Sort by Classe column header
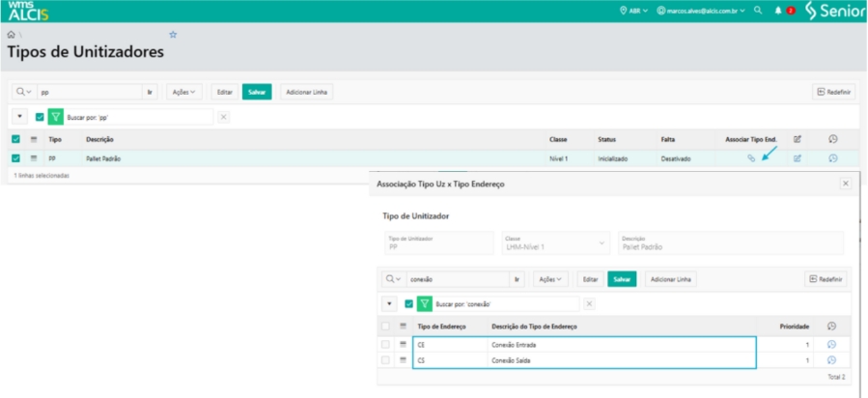 558,139
